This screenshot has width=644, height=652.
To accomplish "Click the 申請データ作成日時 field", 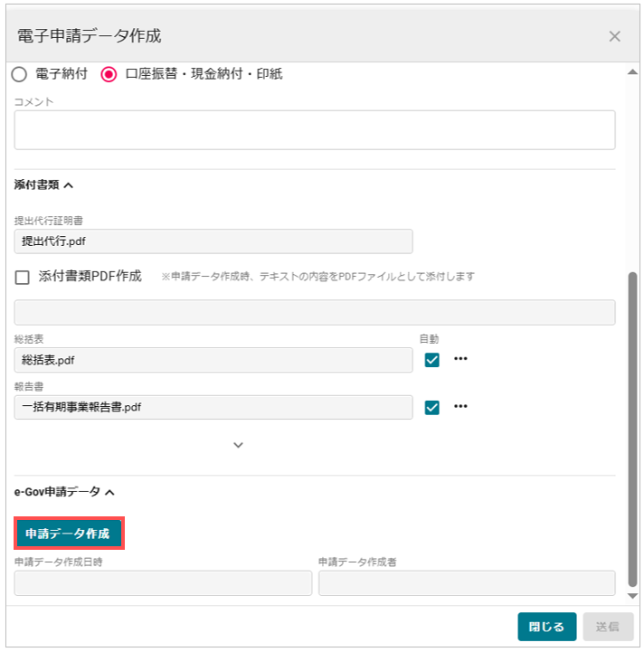I will [163, 583].
